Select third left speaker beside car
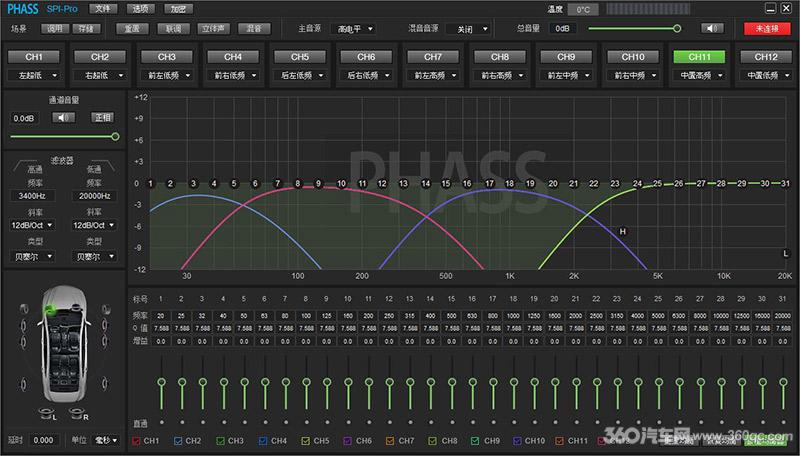800x456 pixels. pos(23,342)
